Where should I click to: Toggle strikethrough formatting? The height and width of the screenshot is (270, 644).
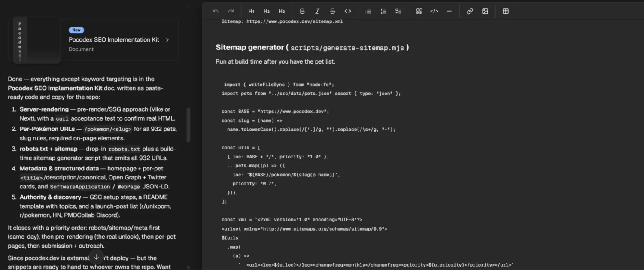[x=333, y=11]
